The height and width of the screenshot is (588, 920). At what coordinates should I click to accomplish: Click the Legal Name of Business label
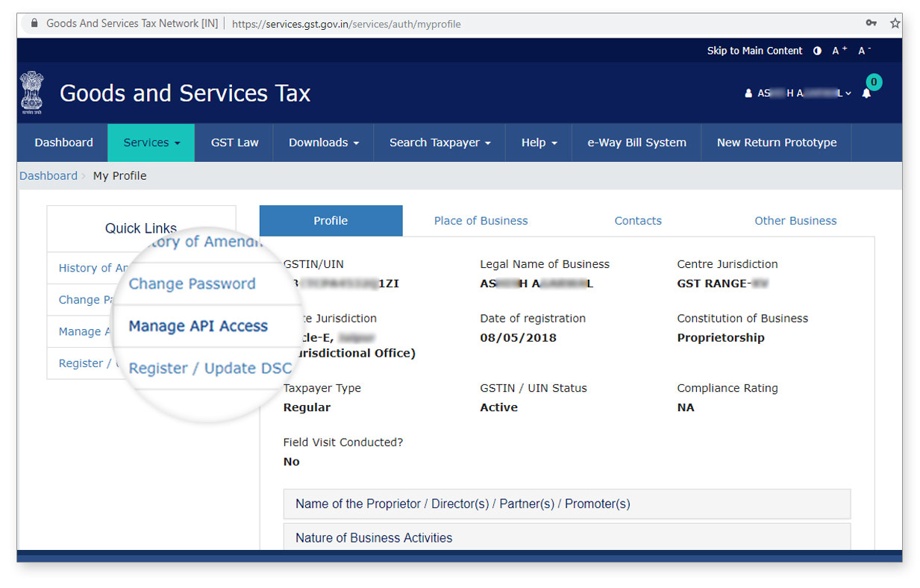tap(545, 264)
